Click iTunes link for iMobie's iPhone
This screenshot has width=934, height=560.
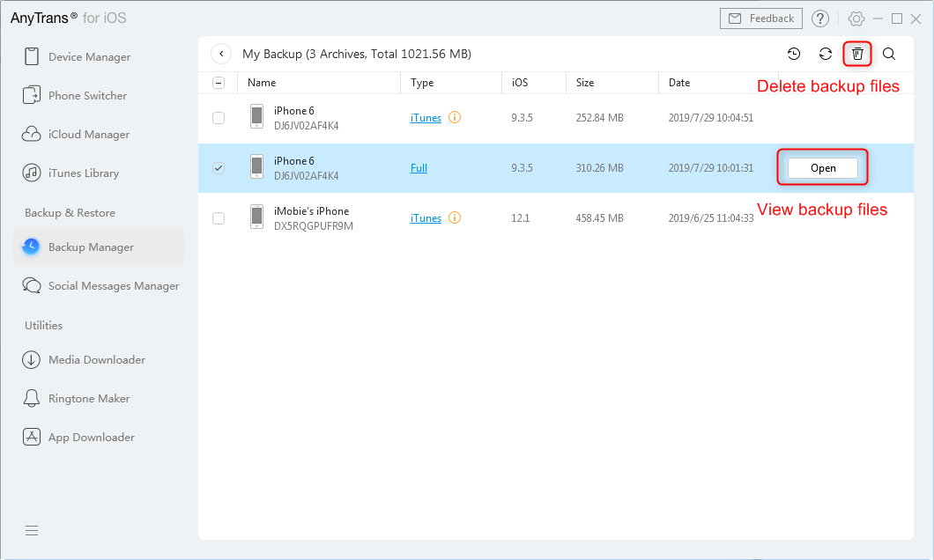pos(426,218)
